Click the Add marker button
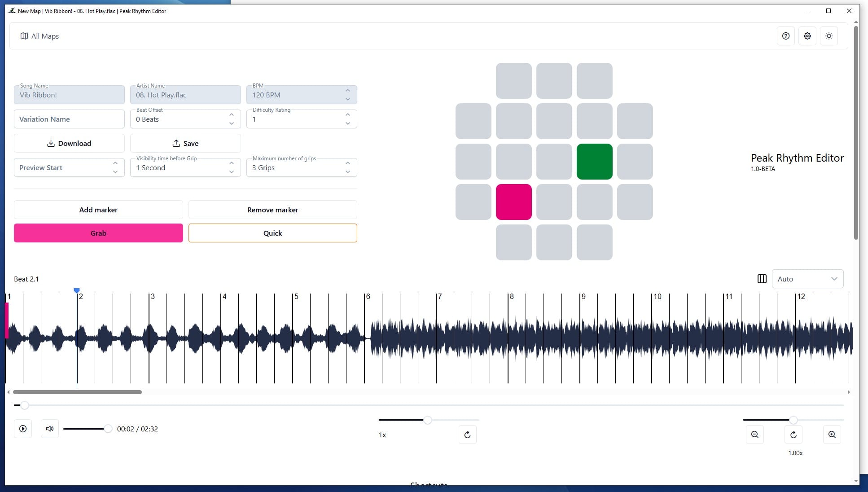Screen dimensions: 868x492 (x=98, y=210)
